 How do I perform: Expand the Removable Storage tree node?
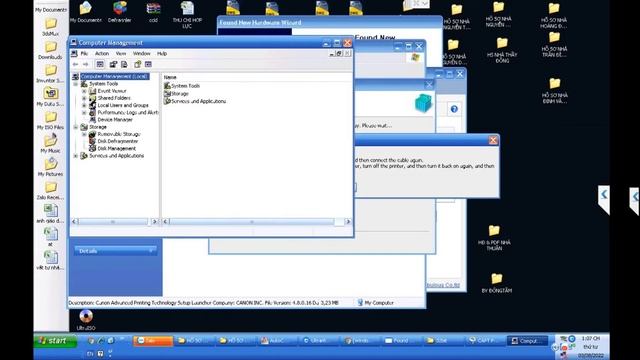[84, 134]
